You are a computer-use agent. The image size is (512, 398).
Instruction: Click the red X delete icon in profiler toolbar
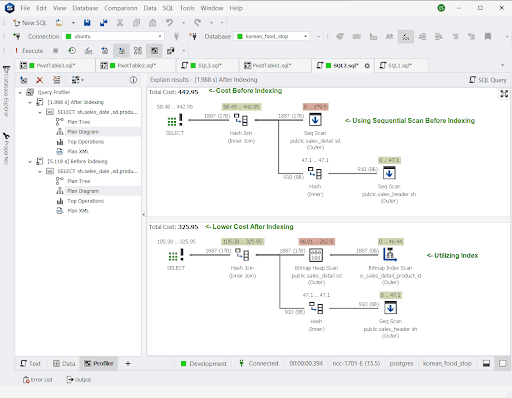(x=40, y=80)
